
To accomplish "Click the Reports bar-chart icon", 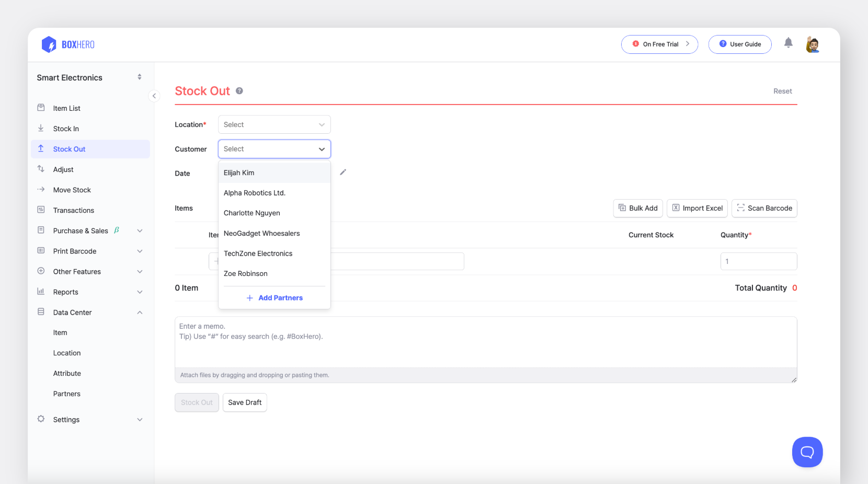I will pyautogui.click(x=41, y=292).
